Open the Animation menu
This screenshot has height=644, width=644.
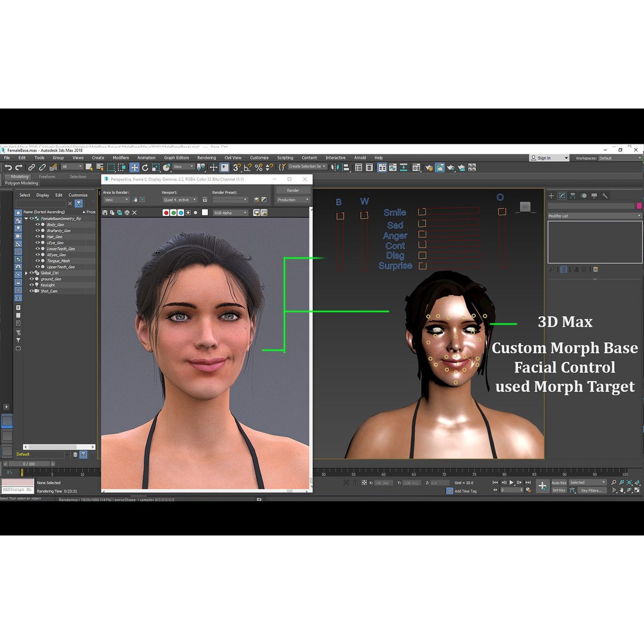146,157
